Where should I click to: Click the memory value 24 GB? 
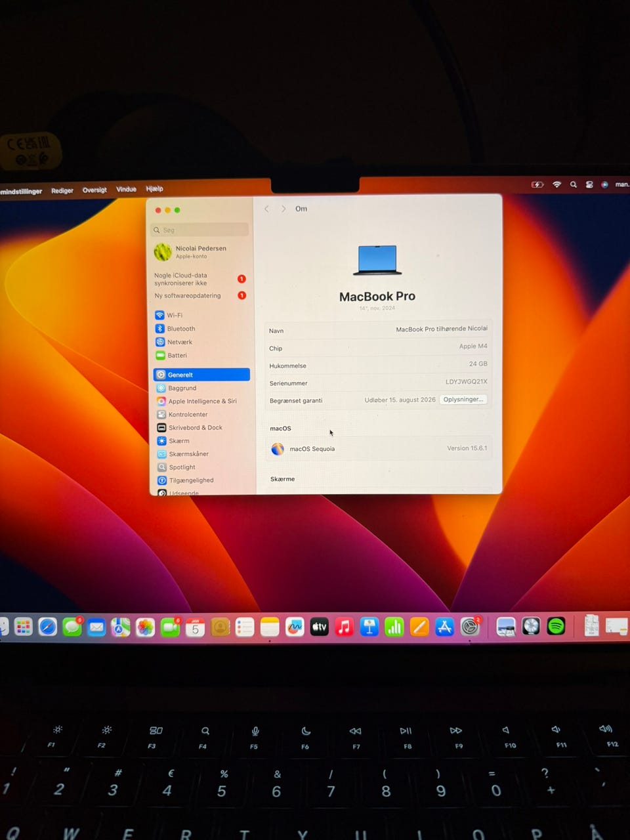[x=478, y=364]
